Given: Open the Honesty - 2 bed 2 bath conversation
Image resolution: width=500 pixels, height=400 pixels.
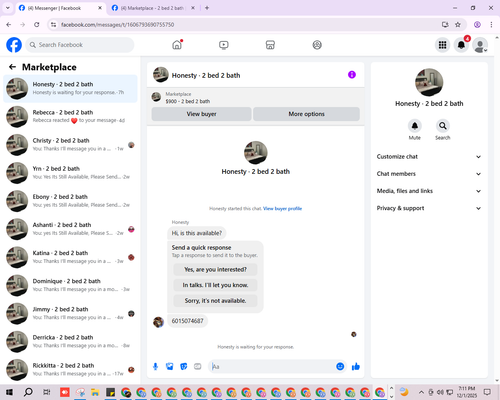Looking at the screenshot, I should tap(70, 88).
